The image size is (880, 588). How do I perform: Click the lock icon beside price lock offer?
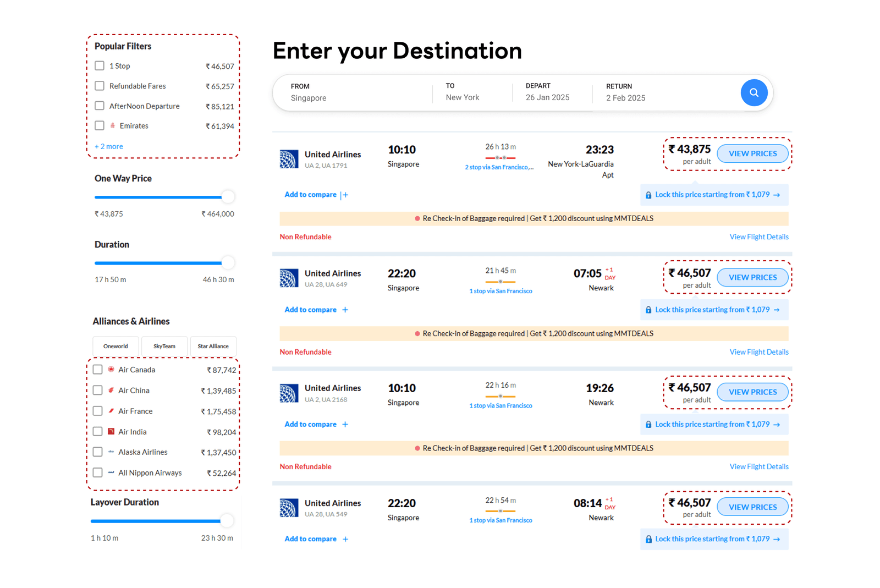pos(648,195)
